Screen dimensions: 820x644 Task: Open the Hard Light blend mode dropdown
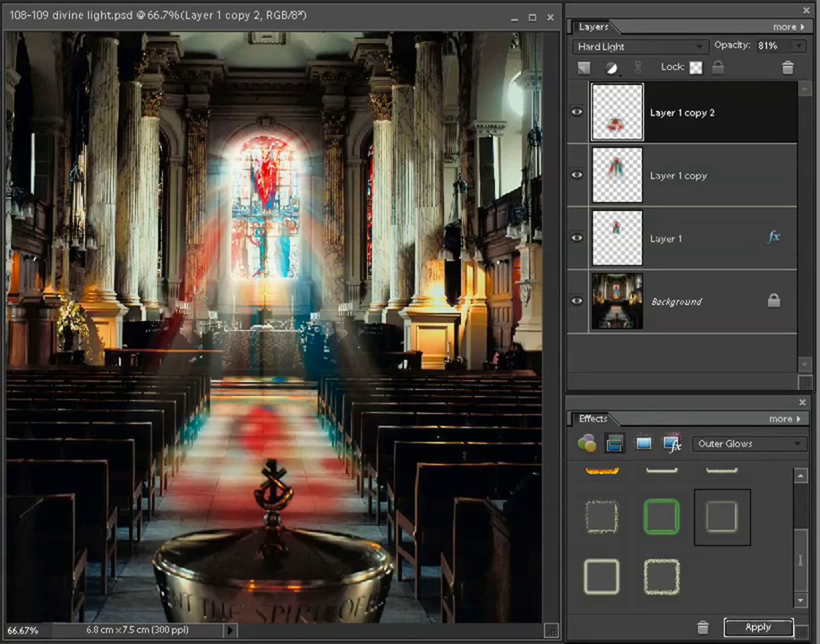tap(640, 47)
